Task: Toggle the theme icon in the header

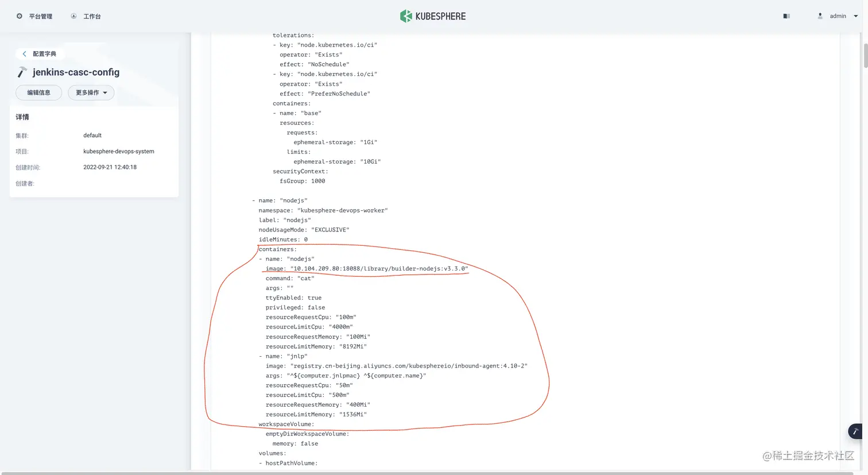Action: coord(786,16)
